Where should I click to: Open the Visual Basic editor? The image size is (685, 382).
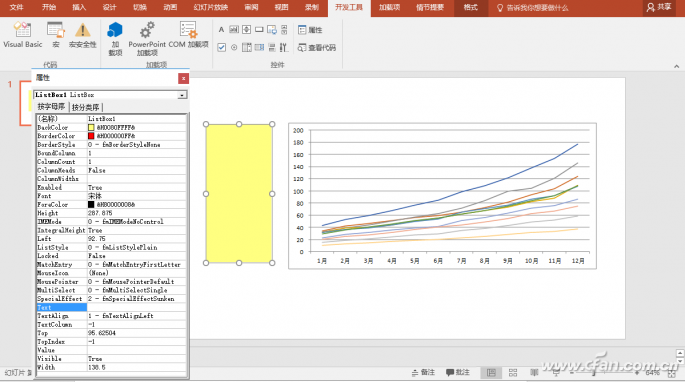(22, 35)
